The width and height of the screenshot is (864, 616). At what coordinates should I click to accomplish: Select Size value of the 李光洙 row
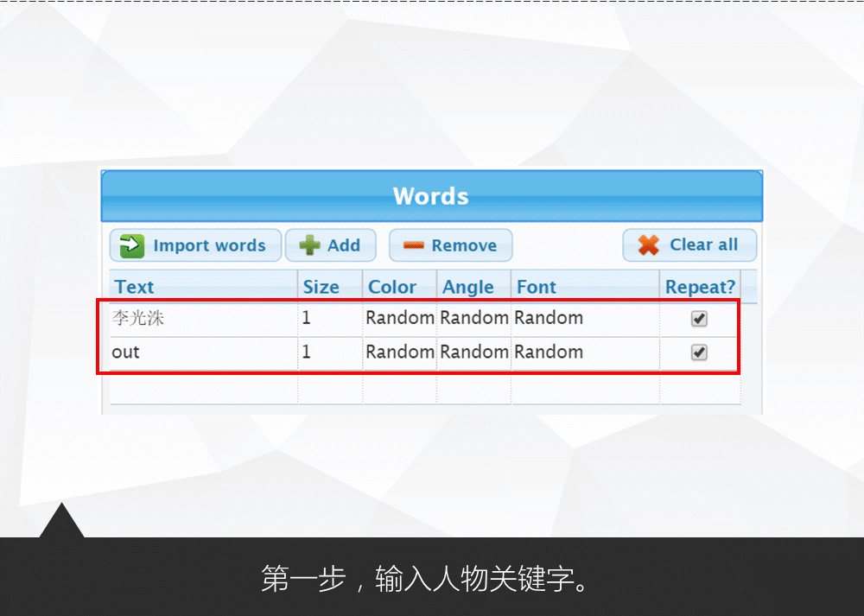click(307, 318)
